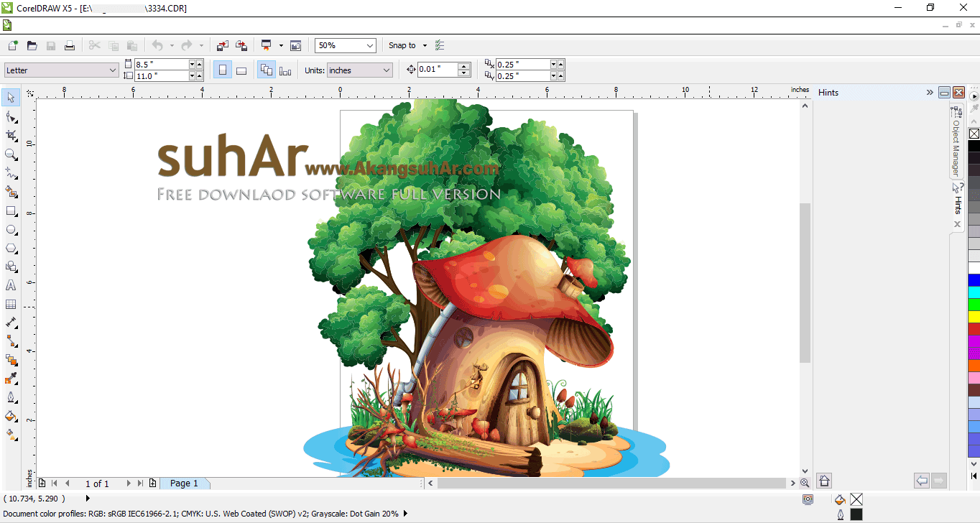Open the Redo history dropdown arrow
Viewport: 980px width, 523px height.
[201, 45]
